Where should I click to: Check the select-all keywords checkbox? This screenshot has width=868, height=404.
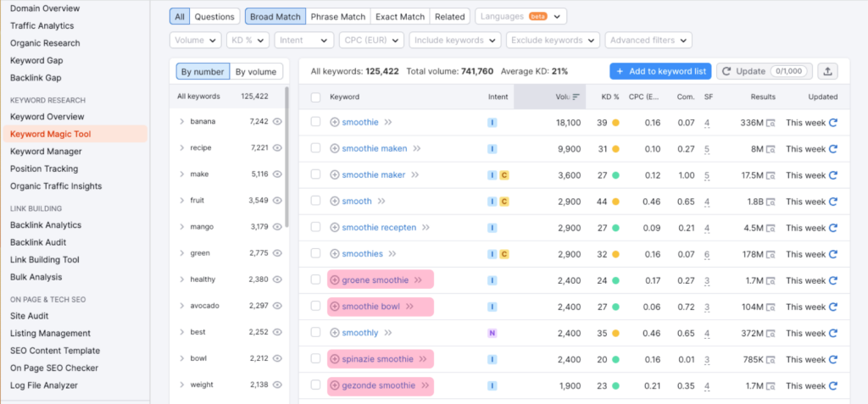point(315,97)
